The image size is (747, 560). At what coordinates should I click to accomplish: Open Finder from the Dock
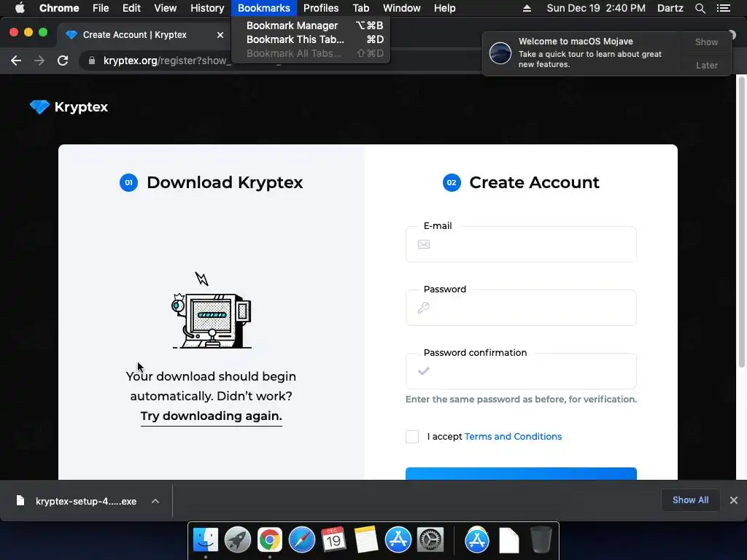(x=206, y=540)
